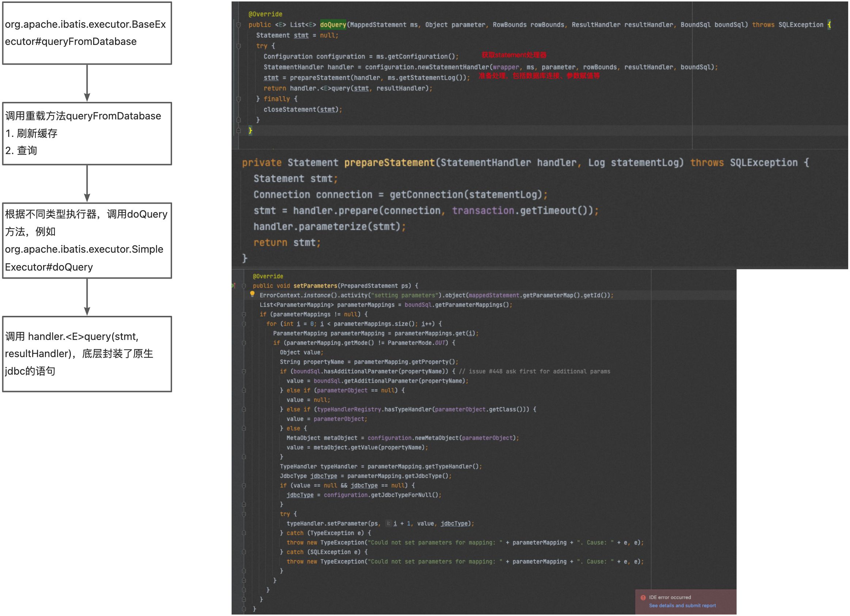This screenshot has height=616, width=850.
Task: Click the red 准备处理 annotation text
Action: click(539, 76)
